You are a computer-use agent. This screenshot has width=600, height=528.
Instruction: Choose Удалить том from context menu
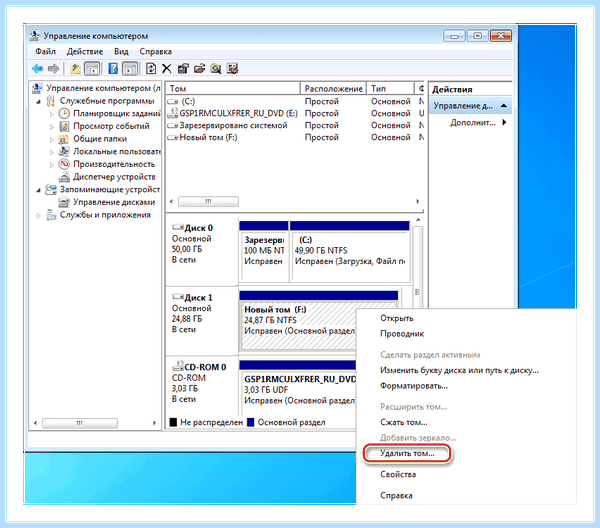point(407,453)
